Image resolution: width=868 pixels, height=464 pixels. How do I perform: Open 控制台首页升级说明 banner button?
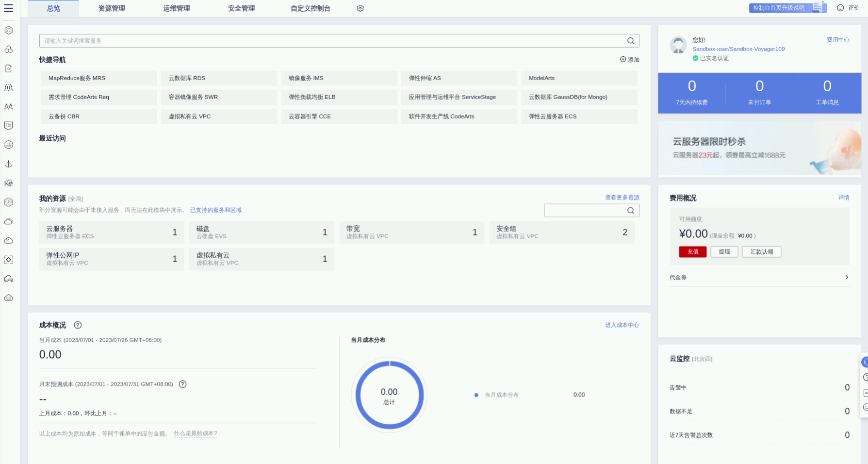click(787, 8)
